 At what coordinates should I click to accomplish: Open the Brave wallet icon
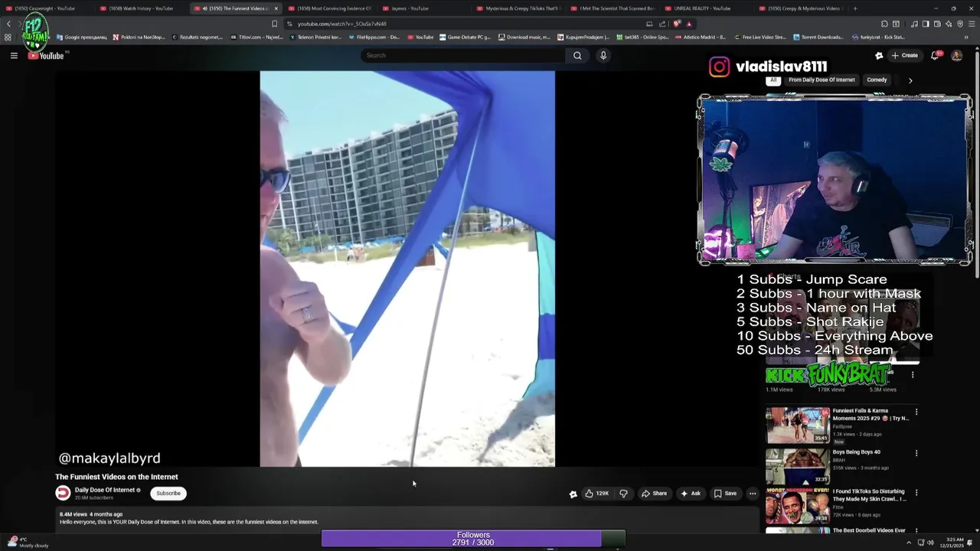(x=937, y=24)
